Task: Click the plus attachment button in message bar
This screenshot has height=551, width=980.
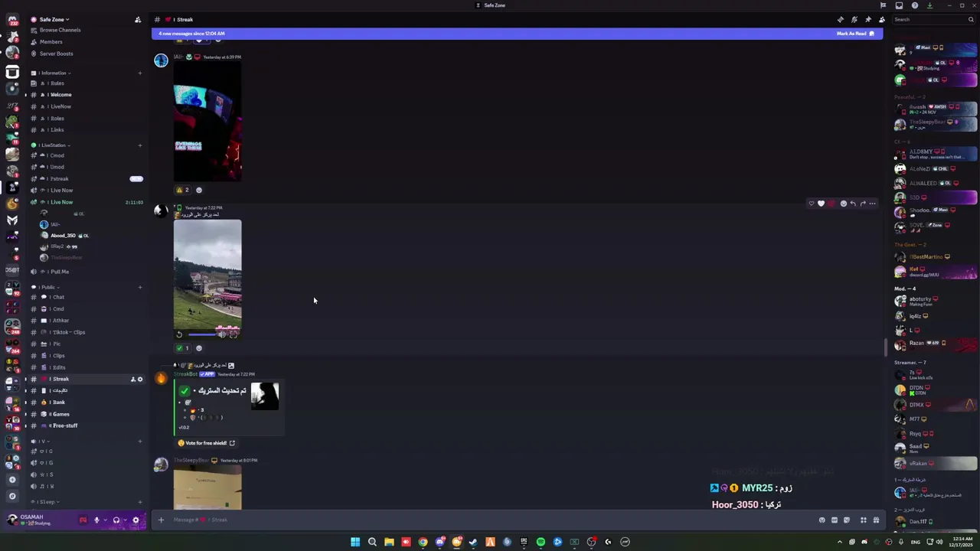Action: click(161, 520)
